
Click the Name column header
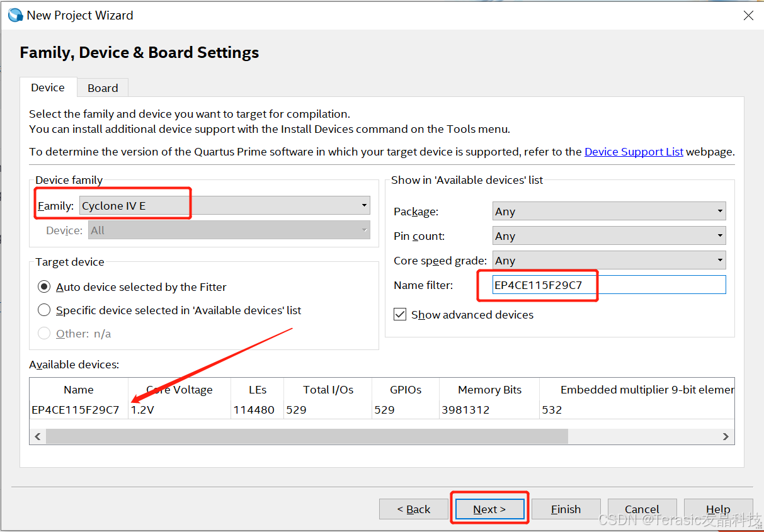(79, 390)
